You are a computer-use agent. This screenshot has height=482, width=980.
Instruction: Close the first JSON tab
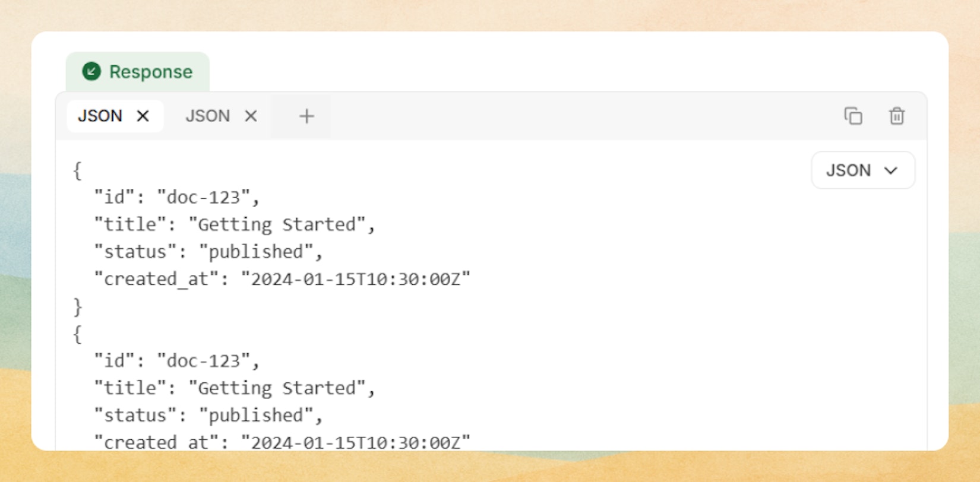click(x=143, y=116)
